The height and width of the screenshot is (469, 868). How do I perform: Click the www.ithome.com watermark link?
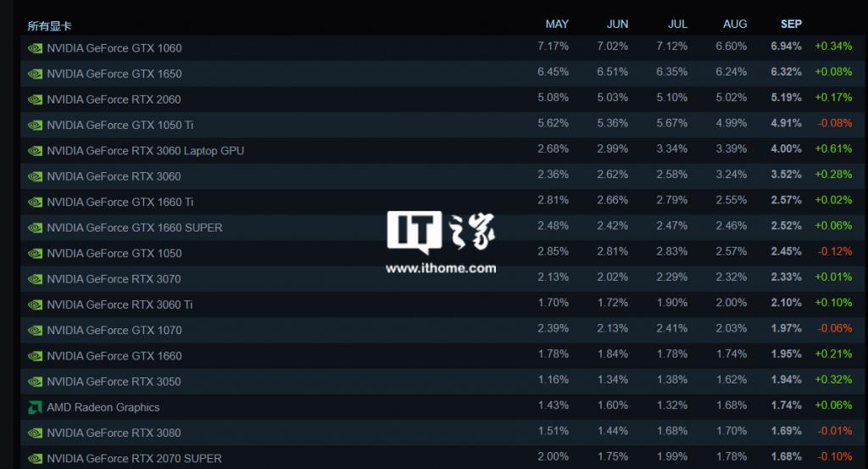tap(441, 269)
